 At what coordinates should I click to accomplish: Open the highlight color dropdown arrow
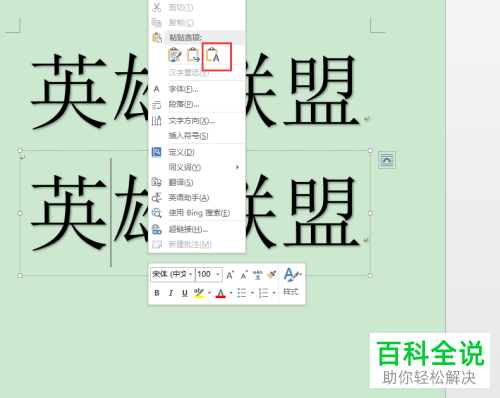tap(209, 293)
